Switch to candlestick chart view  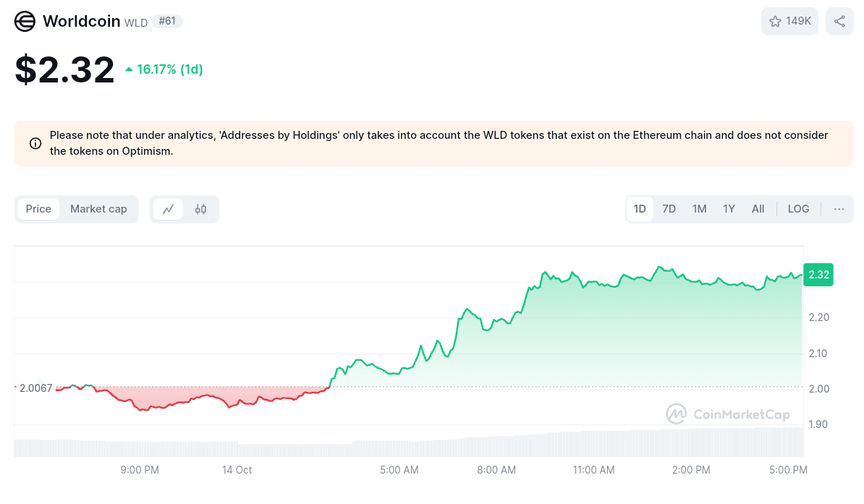pyautogui.click(x=200, y=209)
